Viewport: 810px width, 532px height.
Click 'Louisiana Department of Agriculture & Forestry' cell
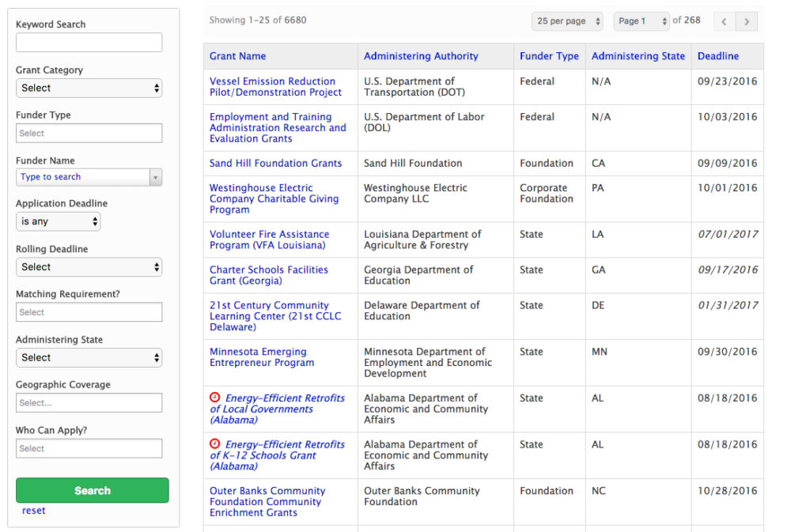(x=422, y=240)
